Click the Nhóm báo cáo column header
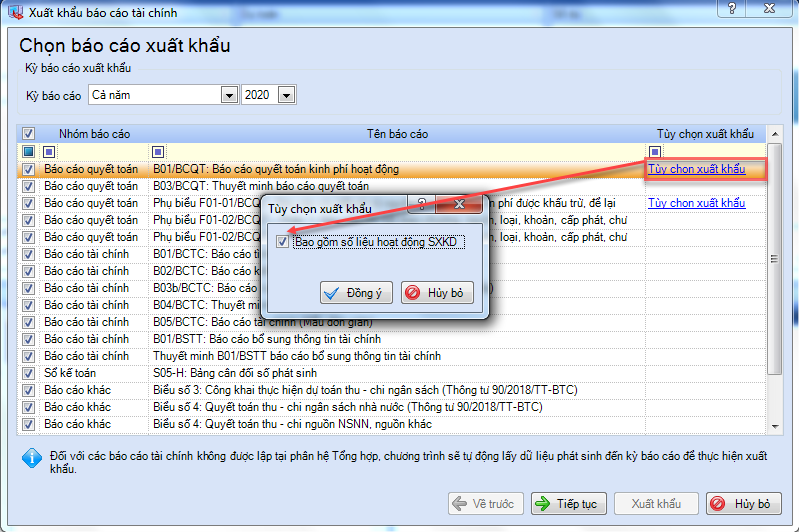 point(94,134)
